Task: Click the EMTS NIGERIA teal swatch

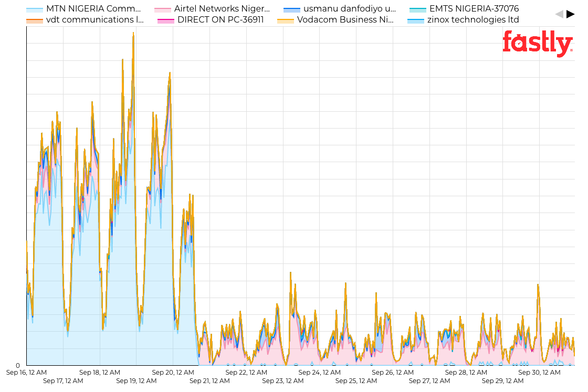Action: (418, 10)
